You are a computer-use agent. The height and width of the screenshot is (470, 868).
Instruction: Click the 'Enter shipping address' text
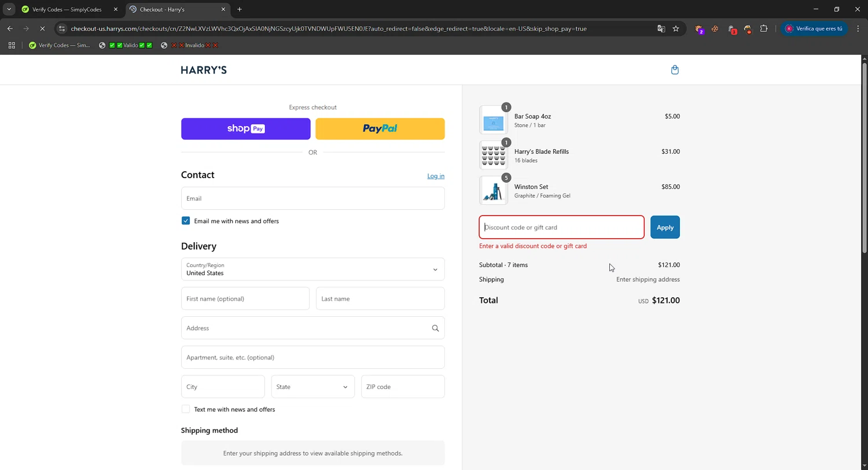[648, 279]
